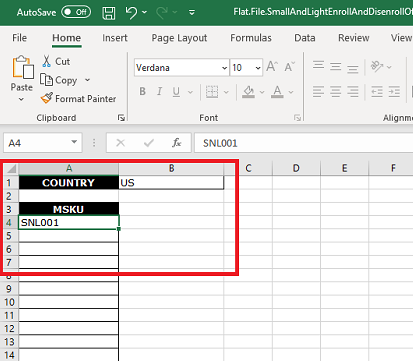Click the Cut scissors icon
This screenshot has height=361, width=413.
pos(46,61)
